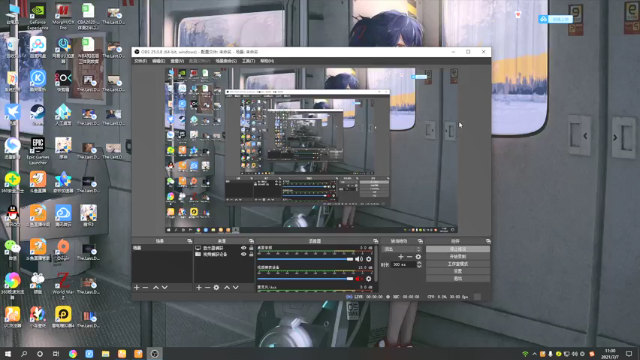Remove the selected source with the minus button
Screen dimensions: 640x360
[x=207, y=288]
